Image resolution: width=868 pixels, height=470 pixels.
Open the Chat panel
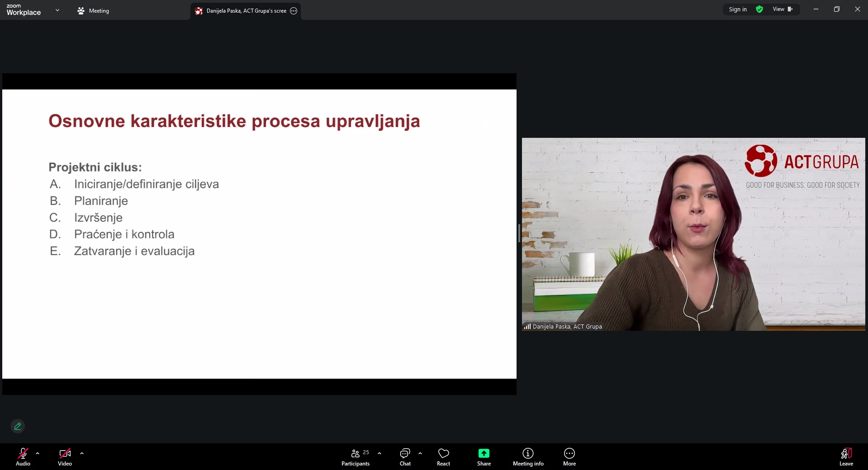pos(405,456)
